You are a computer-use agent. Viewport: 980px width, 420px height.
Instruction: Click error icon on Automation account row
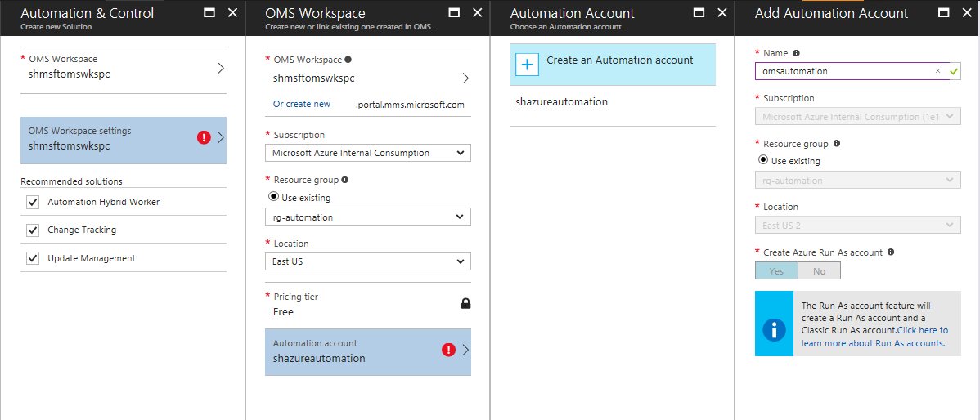[449, 350]
